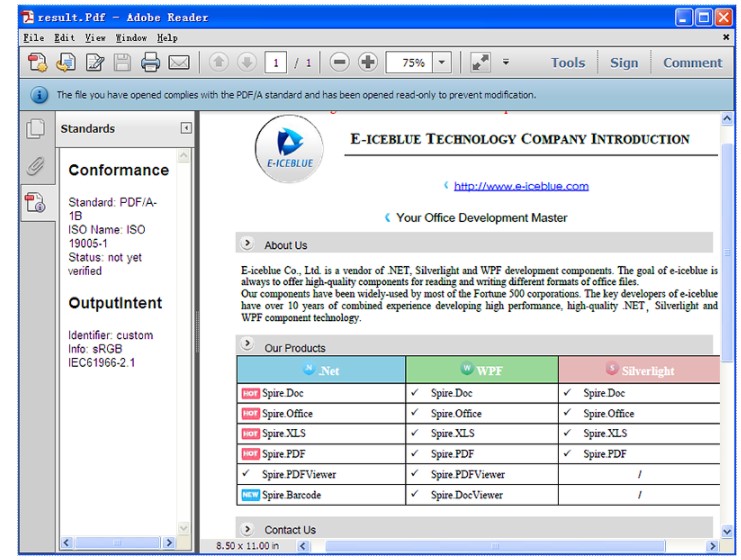Click the .Net column header

coord(321,370)
